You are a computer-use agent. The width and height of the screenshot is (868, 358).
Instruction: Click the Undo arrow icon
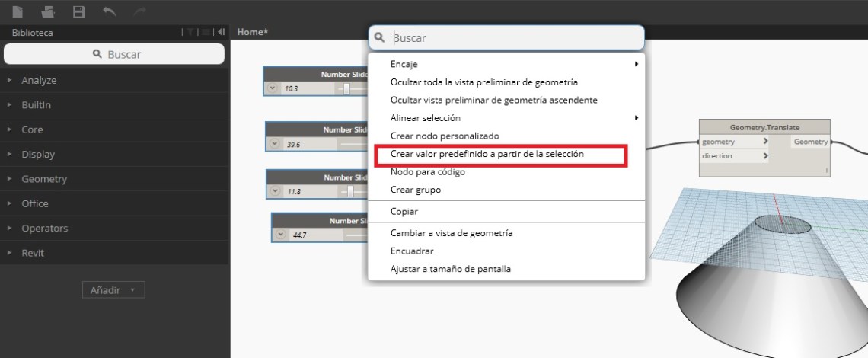[x=109, y=11]
